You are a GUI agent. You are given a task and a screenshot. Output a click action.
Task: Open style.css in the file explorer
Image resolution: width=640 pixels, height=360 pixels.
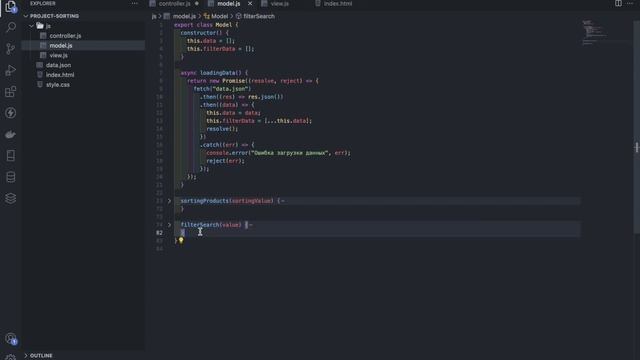(x=58, y=85)
